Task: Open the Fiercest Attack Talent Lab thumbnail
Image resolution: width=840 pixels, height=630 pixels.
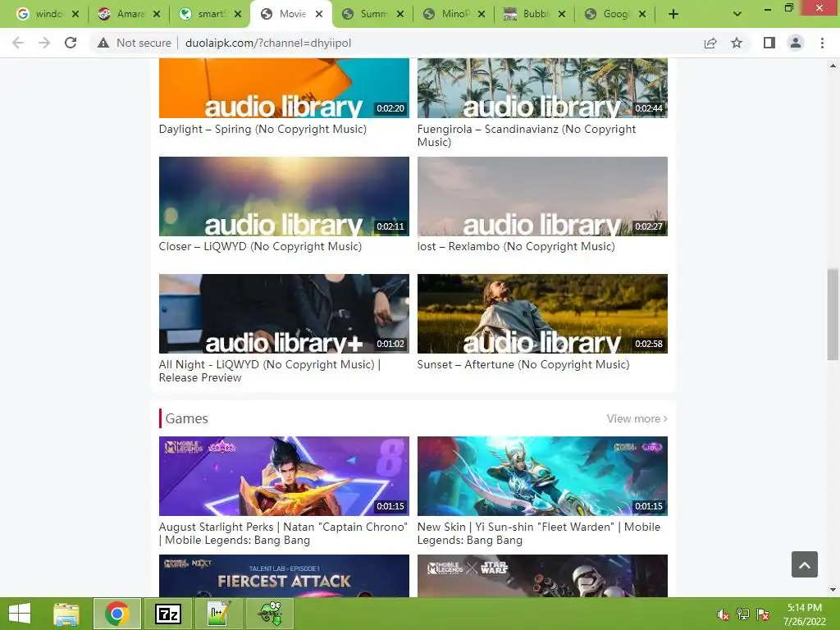Action: pos(284,576)
